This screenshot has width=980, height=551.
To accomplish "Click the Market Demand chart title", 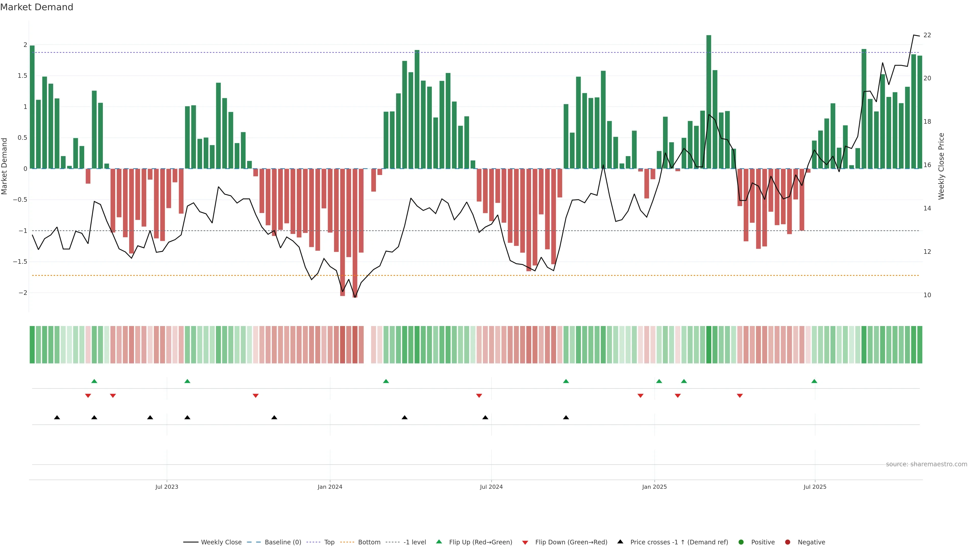I will (36, 7).
